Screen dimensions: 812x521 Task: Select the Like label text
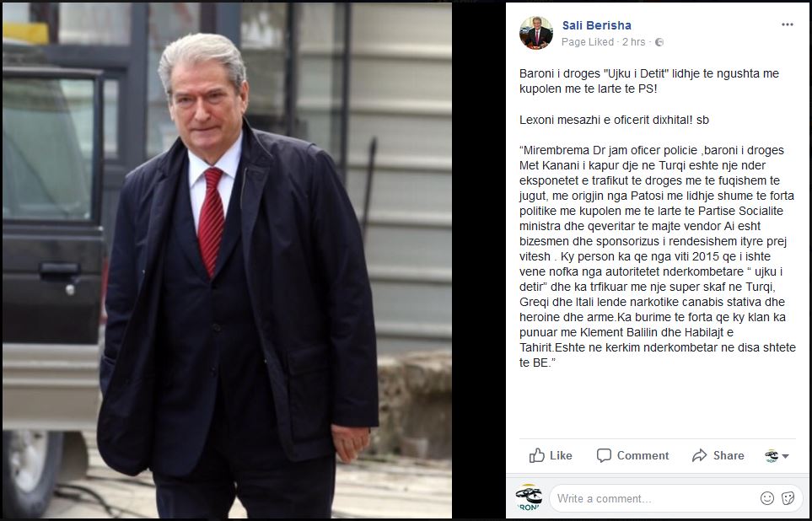pyautogui.click(x=561, y=455)
